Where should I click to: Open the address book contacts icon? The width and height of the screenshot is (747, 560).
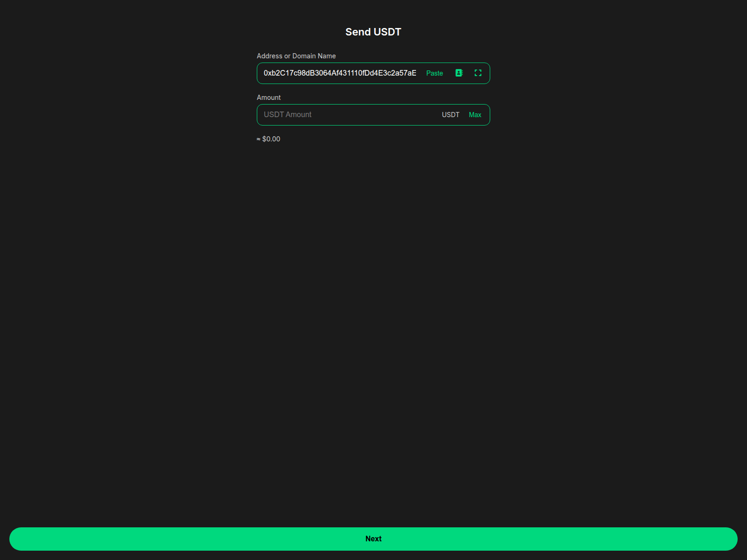(459, 73)
